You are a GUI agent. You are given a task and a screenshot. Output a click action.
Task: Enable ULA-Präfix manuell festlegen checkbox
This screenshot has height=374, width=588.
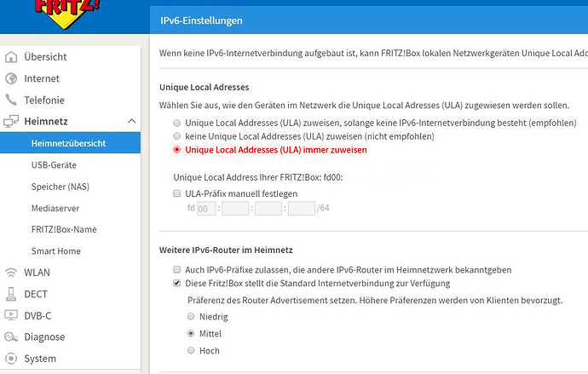tap(177, 194)
